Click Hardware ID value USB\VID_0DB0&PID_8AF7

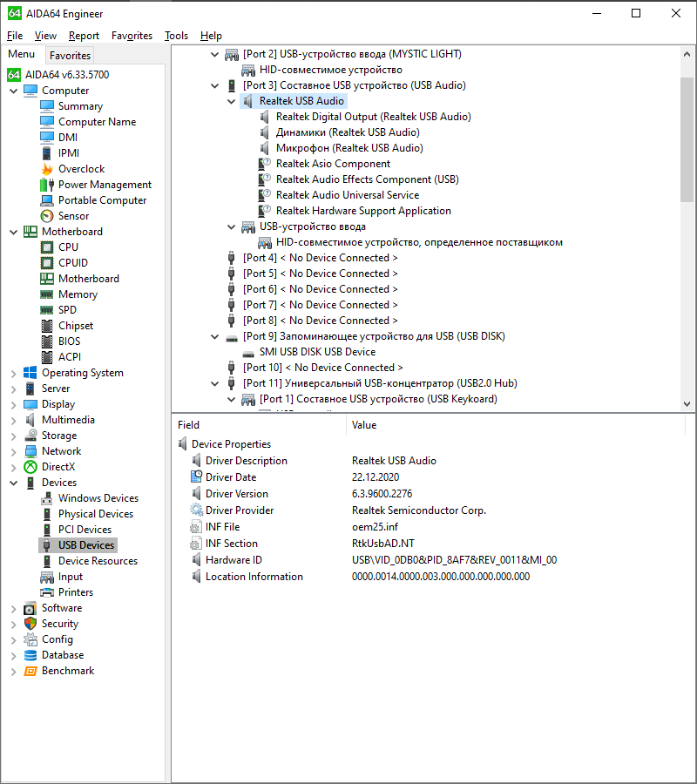[454, 560]
